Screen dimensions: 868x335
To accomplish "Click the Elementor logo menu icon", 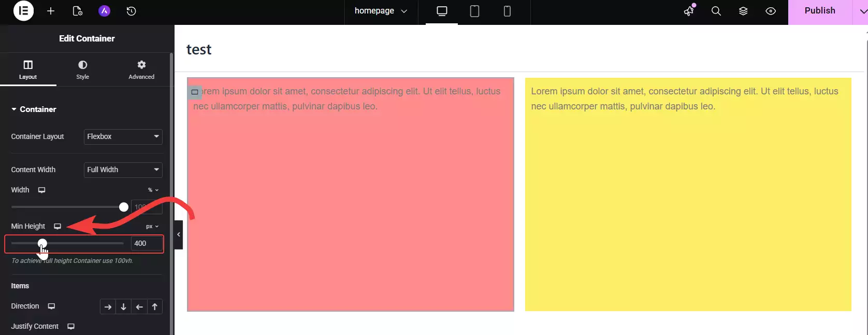I will point(23,11).
